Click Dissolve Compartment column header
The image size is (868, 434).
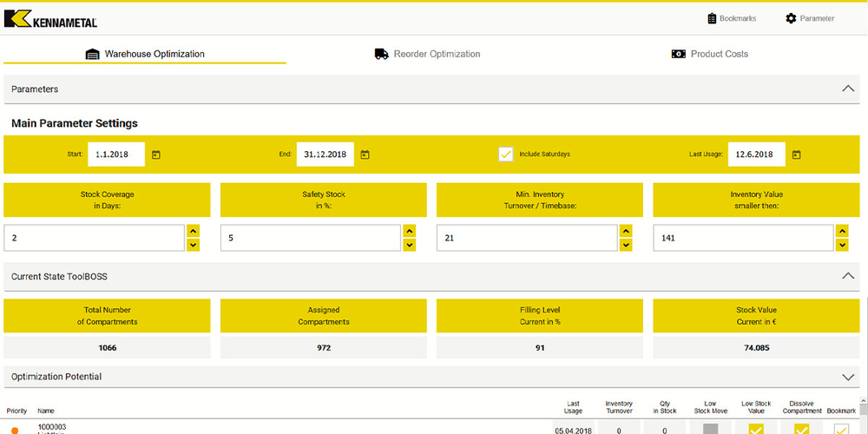pyautogui.click(x=801, y=407)
